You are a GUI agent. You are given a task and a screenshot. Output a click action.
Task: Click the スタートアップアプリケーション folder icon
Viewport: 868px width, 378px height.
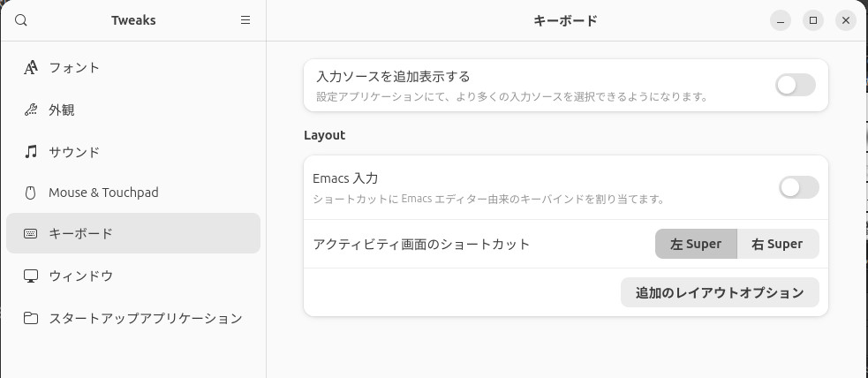(x=31, y=318)
